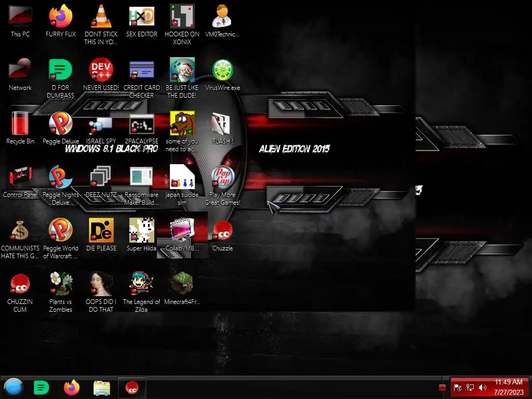Click the blue Start orb
The width and height of the screenshot is (532, 399).
pyautogui.click(x=14, y=387)
